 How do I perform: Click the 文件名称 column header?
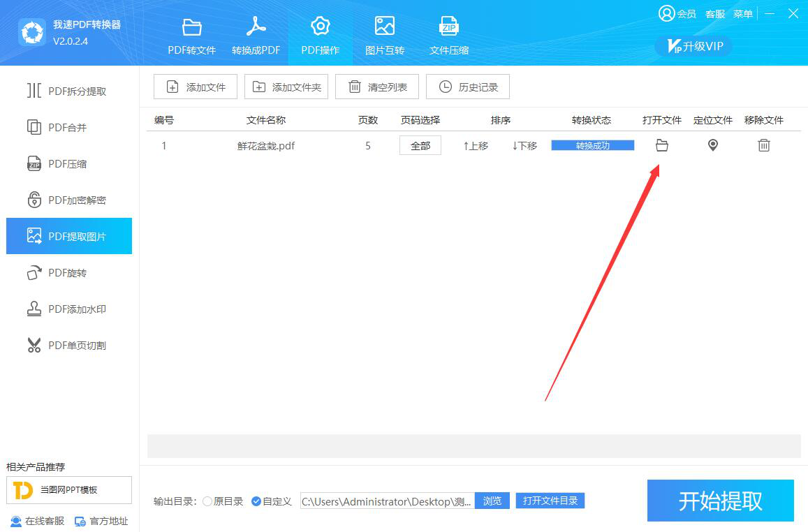point(266,120)
